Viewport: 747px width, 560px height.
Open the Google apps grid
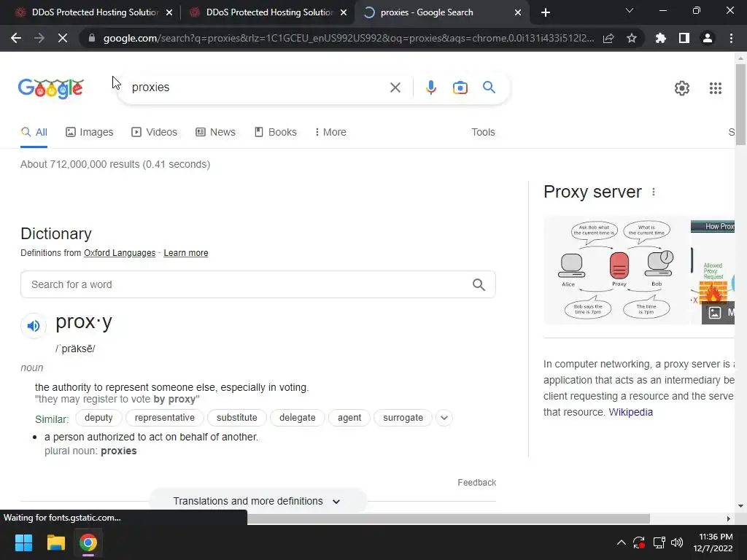pyautogui.click(x=716, y=88)
